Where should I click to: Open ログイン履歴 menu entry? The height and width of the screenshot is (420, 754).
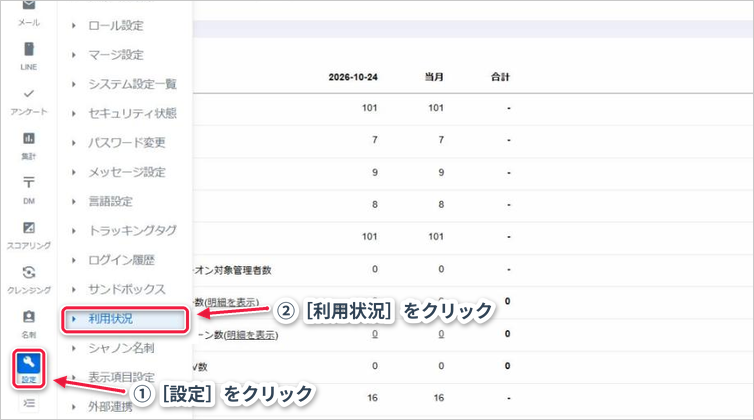121,260
